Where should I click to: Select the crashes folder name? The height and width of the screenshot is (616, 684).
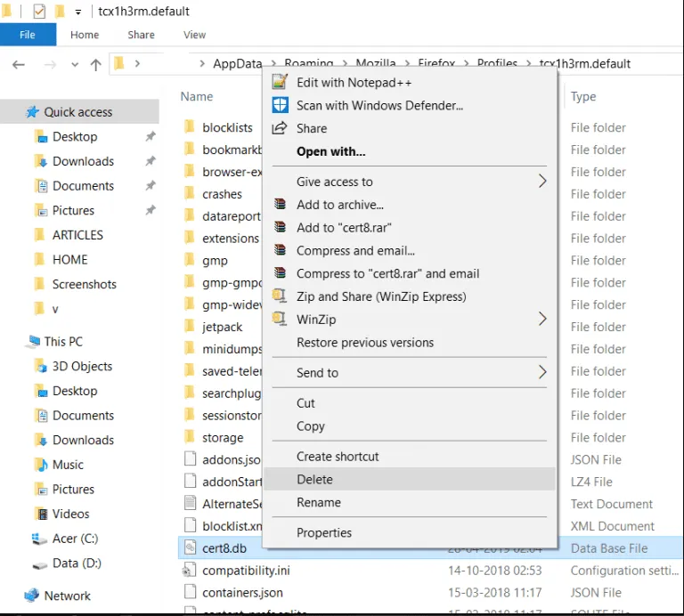pyautogui.click(x=222, y=193)
